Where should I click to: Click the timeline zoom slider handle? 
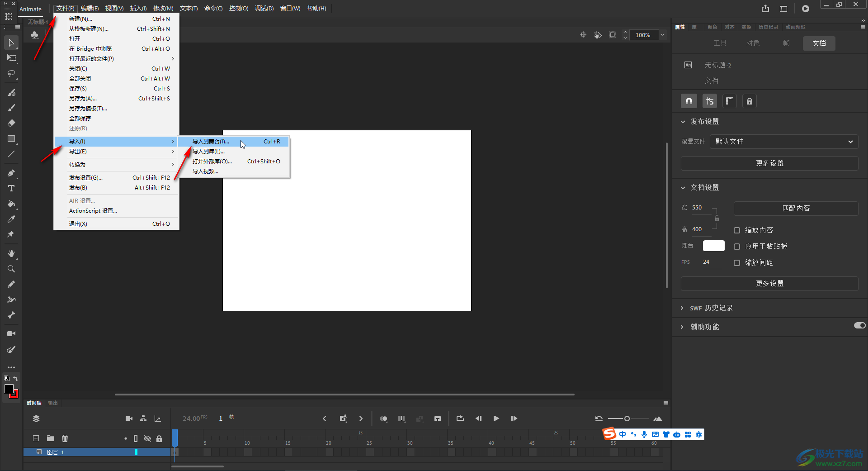(627, 419)
